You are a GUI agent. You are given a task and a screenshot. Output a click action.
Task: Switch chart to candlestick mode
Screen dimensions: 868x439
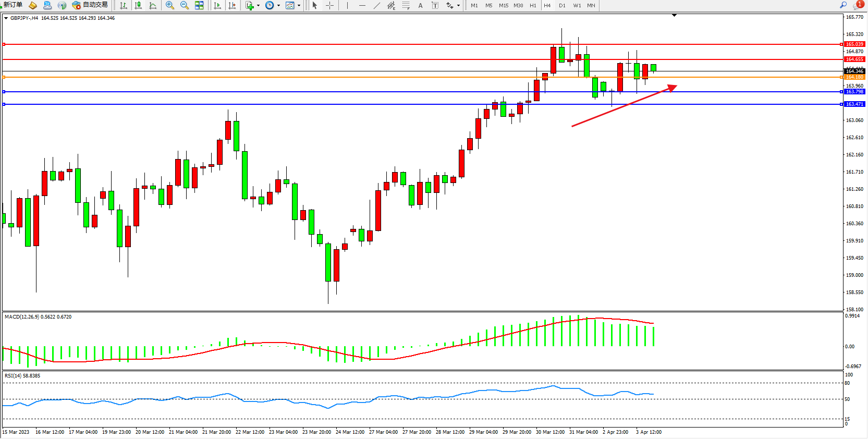138,5
